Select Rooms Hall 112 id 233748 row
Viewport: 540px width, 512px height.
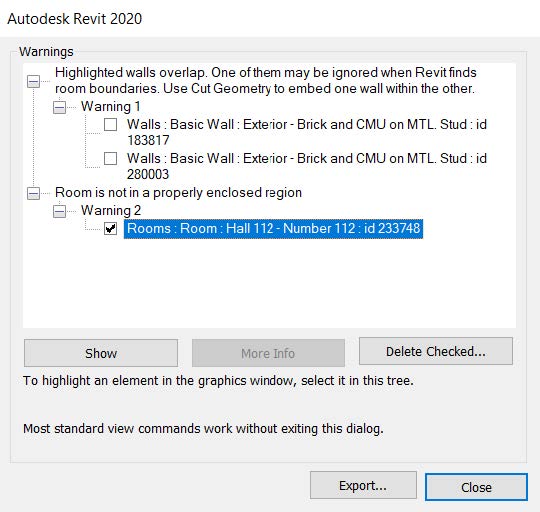273,229
